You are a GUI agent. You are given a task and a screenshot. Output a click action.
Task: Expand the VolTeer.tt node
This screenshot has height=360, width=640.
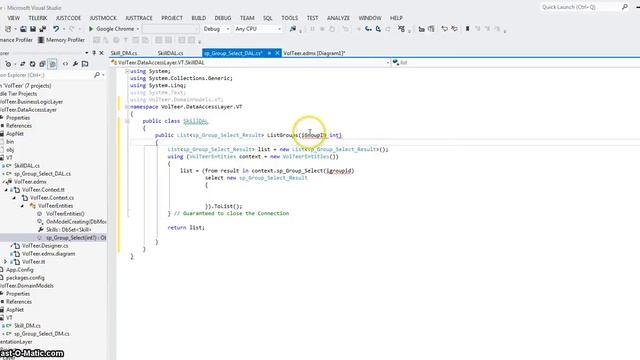6,262
